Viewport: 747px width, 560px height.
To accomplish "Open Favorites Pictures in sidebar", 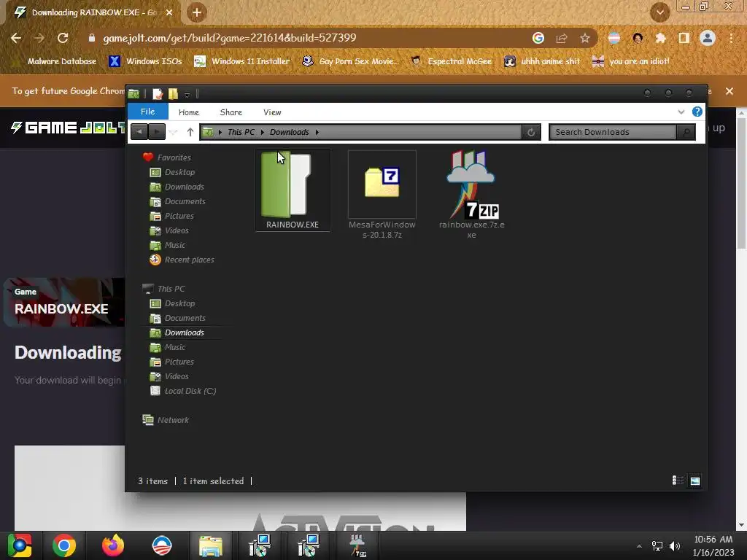I will coord(172,216).
